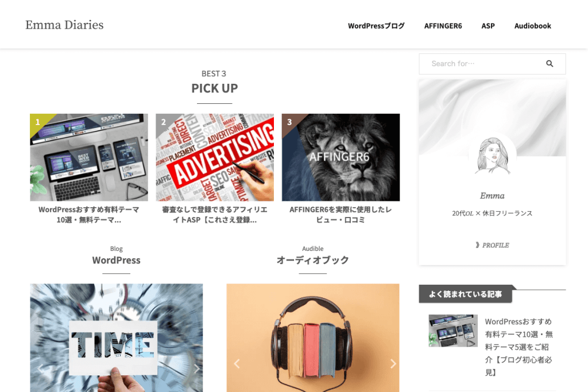Open WordPressブログ menu item

[x=376, y=26]
